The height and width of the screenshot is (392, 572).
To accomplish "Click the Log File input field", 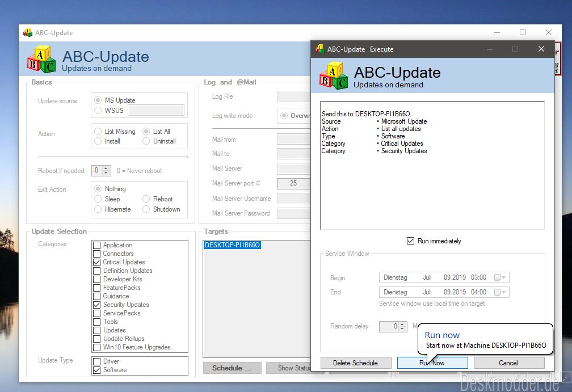I will click(294, 96).
